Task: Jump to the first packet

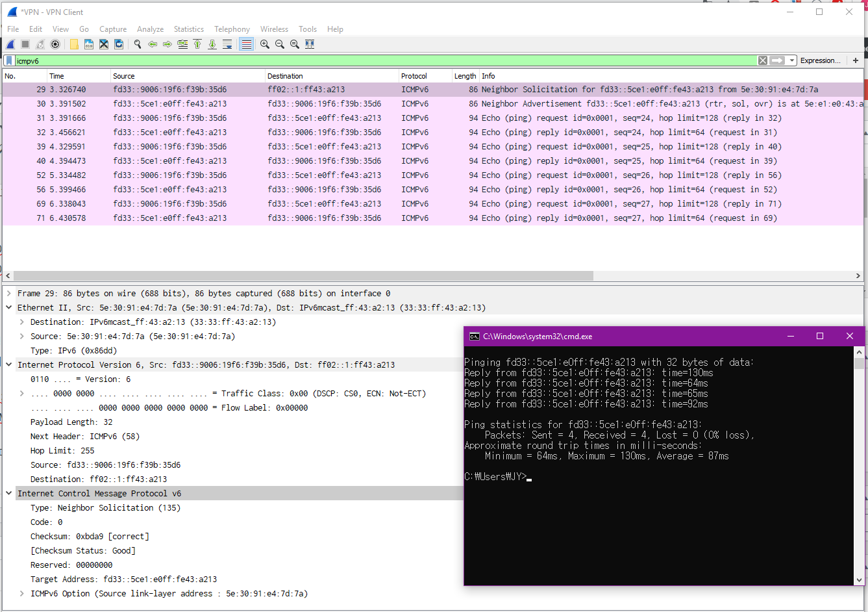Action: pyautogui.click(x=197, y=44)
